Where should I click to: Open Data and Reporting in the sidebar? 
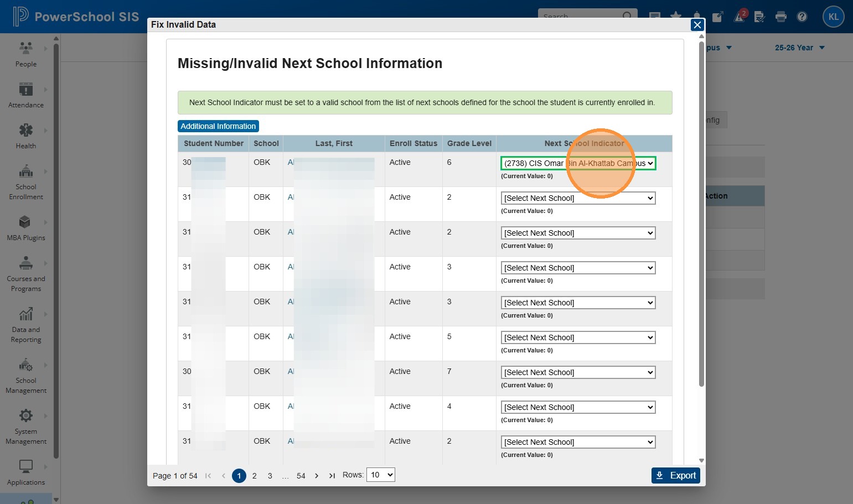coord(26,325)
